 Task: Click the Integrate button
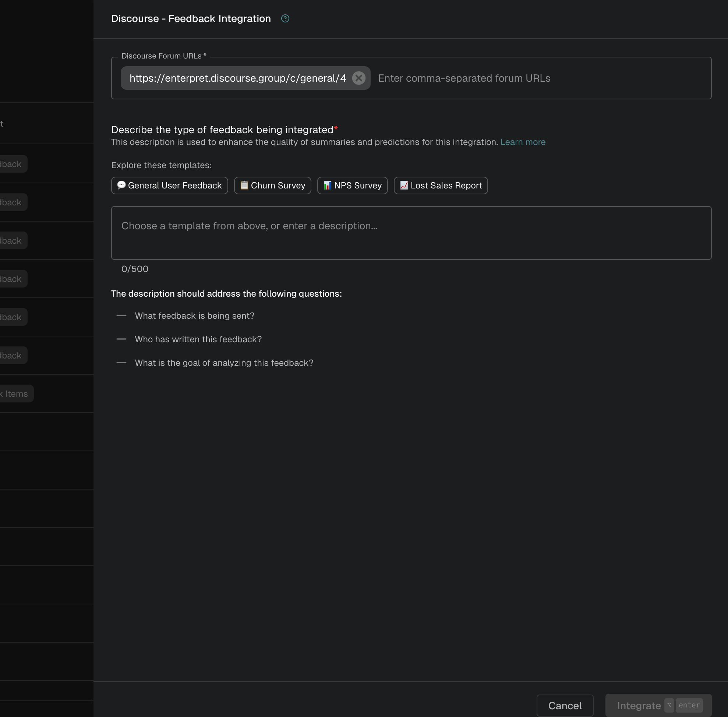pos(658,705)
